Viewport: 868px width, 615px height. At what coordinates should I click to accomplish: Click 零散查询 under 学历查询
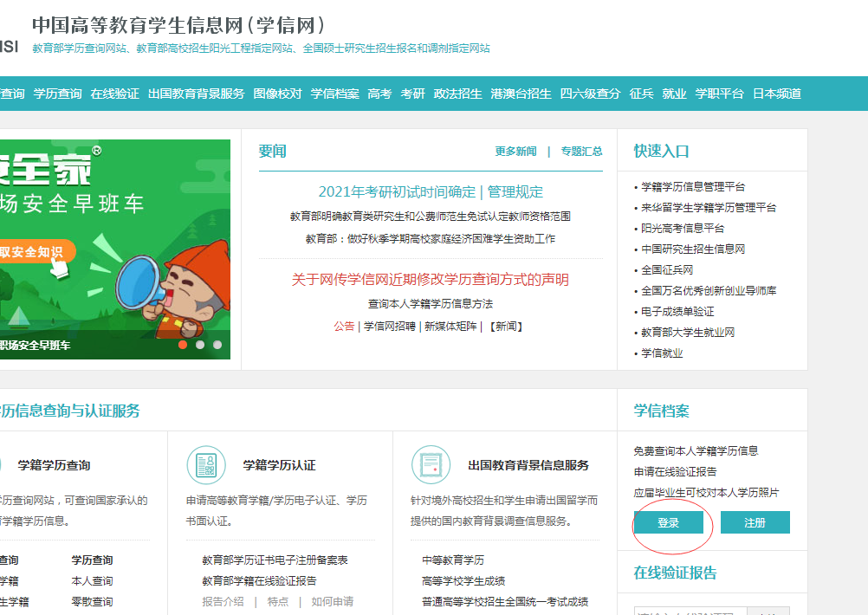tap(92, 602)
